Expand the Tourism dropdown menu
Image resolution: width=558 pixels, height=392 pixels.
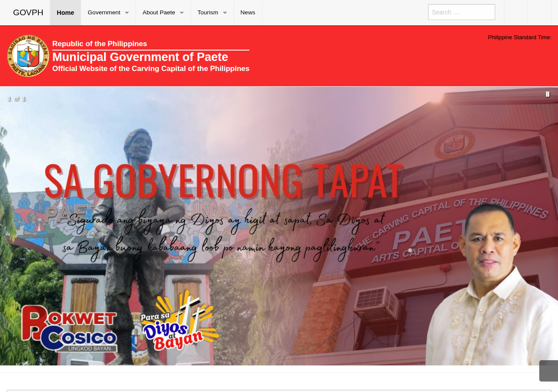click(x=212, y=13)
